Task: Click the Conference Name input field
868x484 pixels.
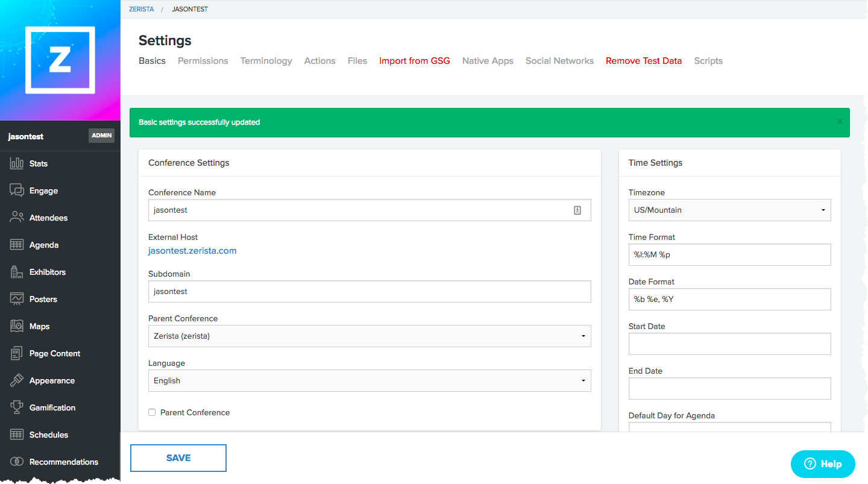Action: click(x=370, y=210)
